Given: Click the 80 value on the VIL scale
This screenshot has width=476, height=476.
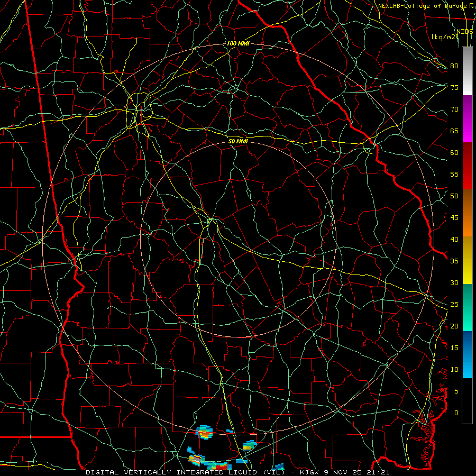Looking at the screenshot, I should (x=454, y=66).
